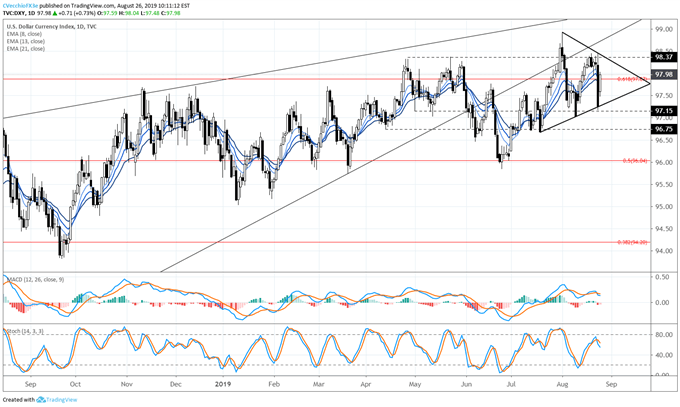Click the 98.37 price label
This screenshot has width=680, height=407.
point(664,57)
